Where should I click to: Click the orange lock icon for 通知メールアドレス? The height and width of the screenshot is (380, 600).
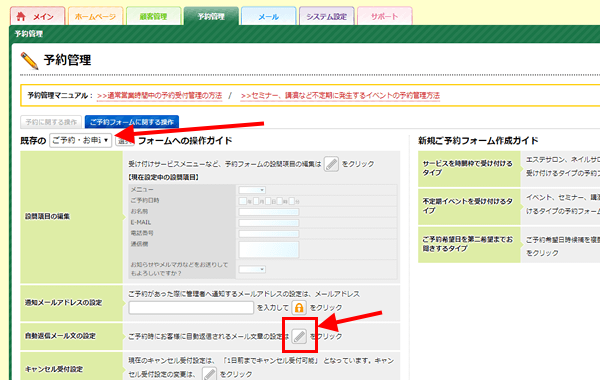click(299, 307)
